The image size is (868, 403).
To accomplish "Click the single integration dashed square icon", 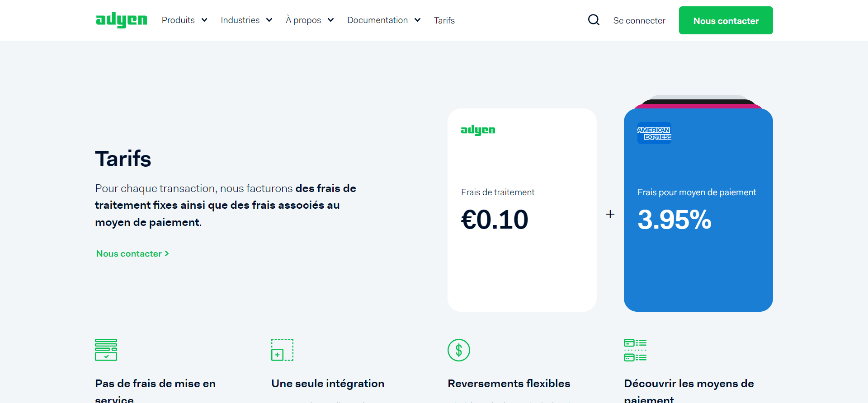I will tap(282, 350).
